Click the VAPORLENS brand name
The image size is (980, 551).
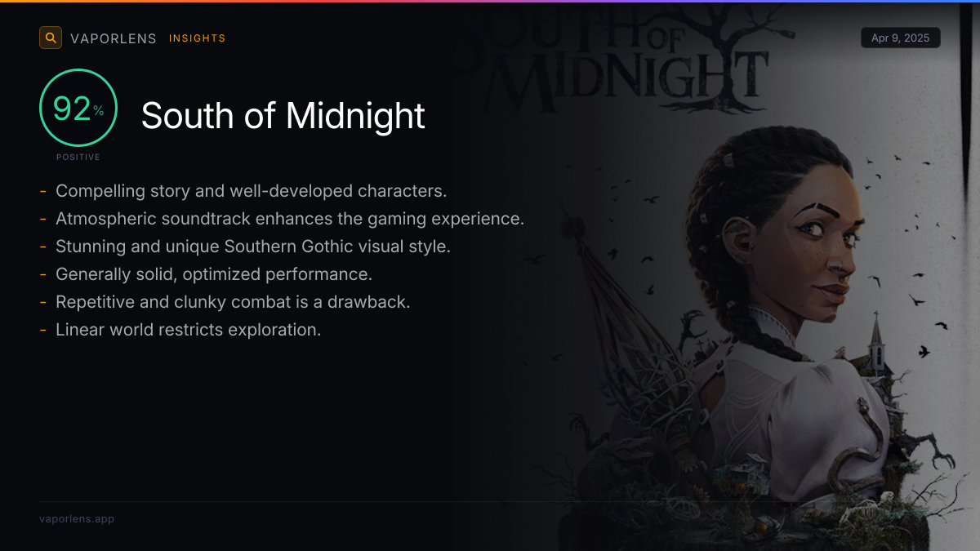coord(114,38)
